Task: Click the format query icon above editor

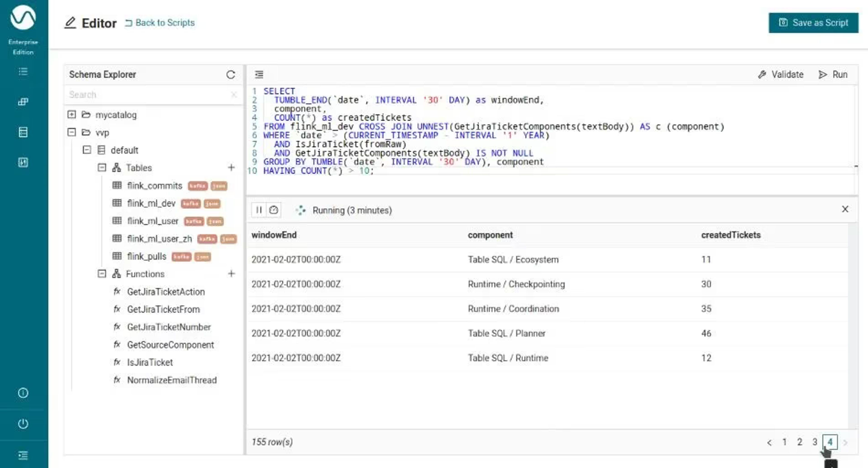Action: pyautogui.click(x=259, y=74)
